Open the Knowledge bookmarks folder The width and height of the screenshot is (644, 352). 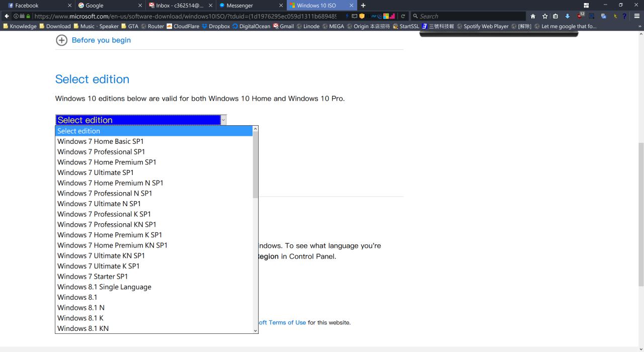click(20, 27)
